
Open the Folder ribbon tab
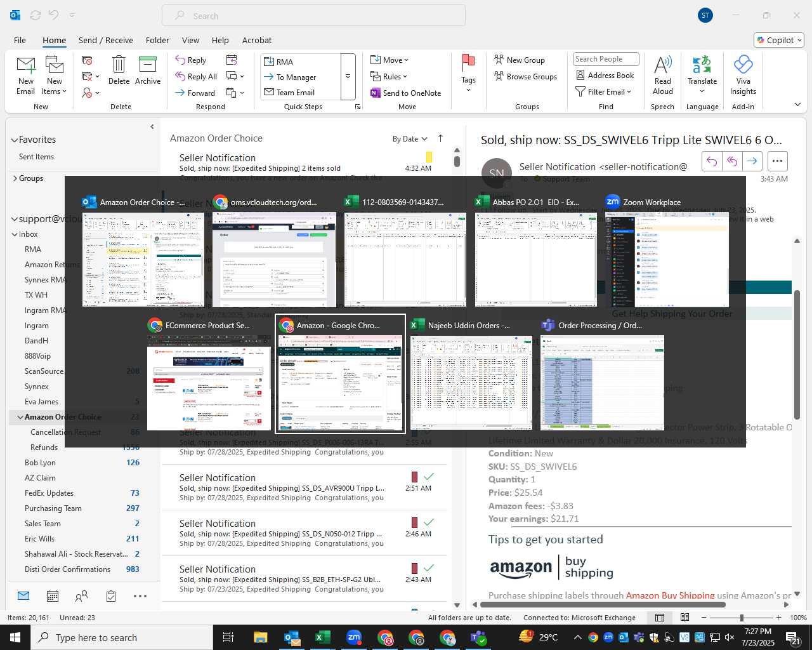tap(157, 40)
